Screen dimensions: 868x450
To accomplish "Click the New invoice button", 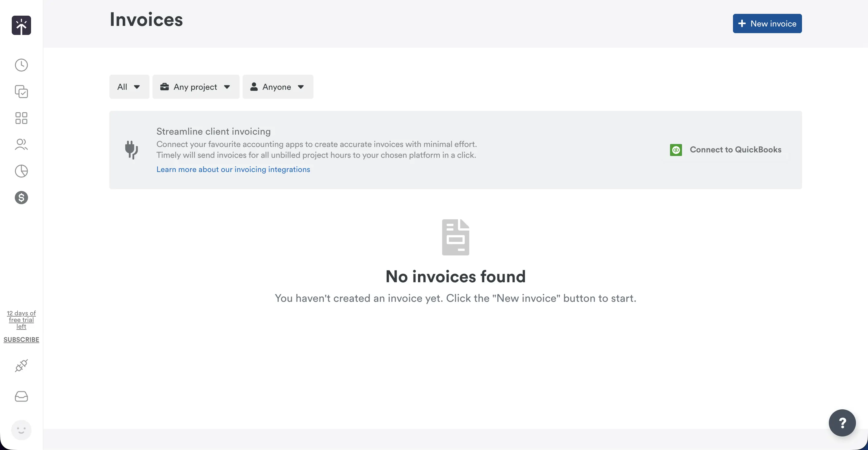I will coord(767,23).
